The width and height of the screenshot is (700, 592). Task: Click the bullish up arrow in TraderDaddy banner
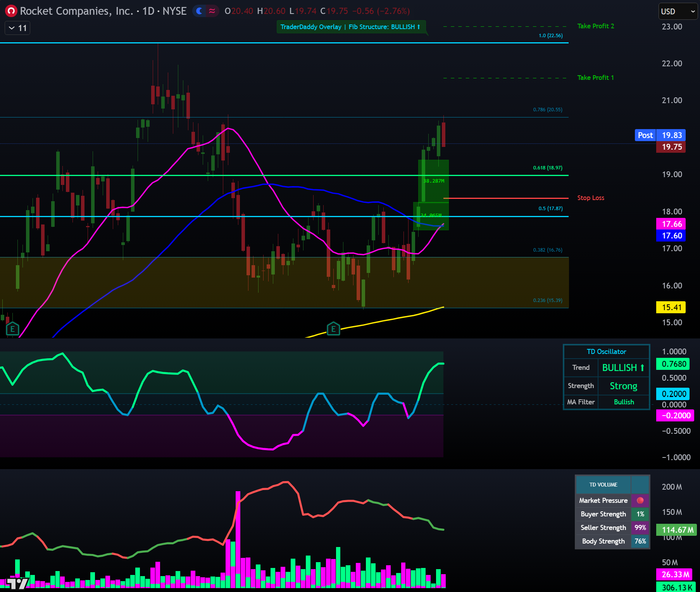point(418,27)
